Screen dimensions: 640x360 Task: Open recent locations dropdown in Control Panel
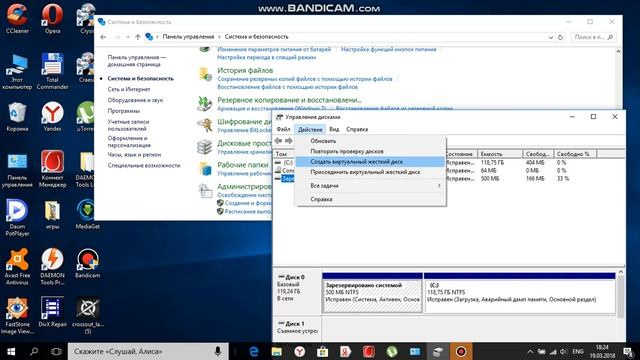point(128,37)
